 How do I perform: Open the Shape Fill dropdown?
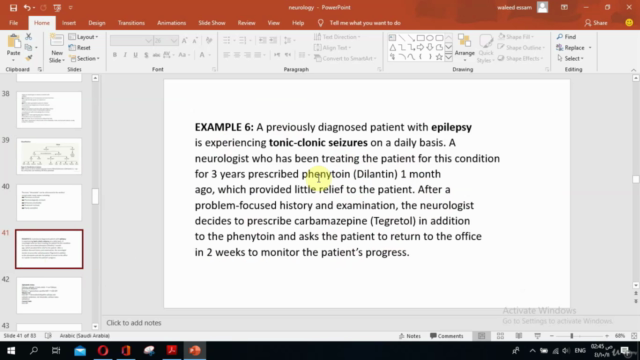[x=516, y=37]
